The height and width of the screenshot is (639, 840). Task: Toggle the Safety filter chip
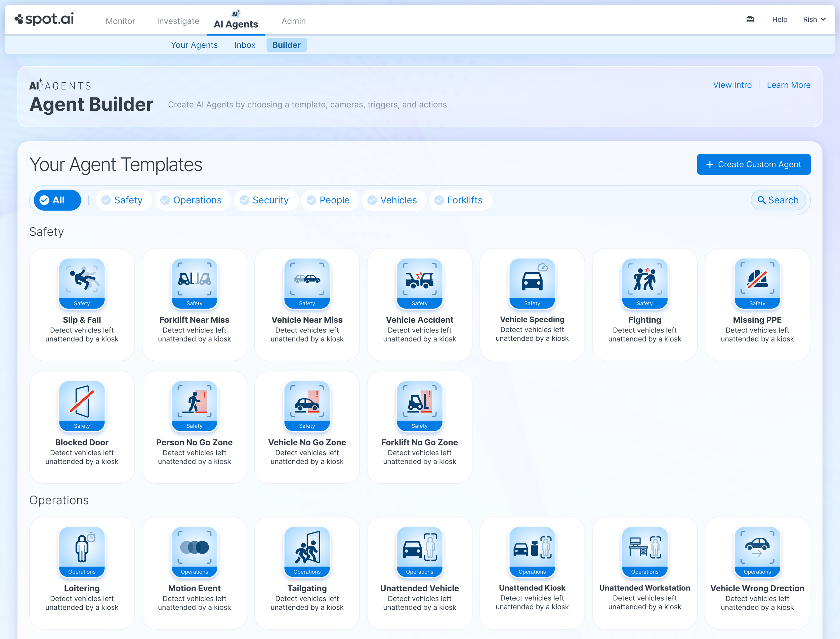pyautogui.click(x=123, y=200)
